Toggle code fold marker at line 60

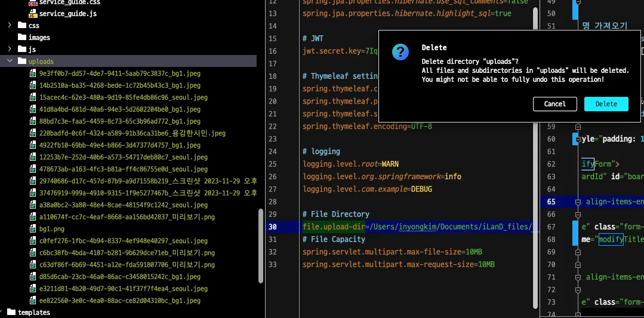pyautogui.click(x=578, y=139)
